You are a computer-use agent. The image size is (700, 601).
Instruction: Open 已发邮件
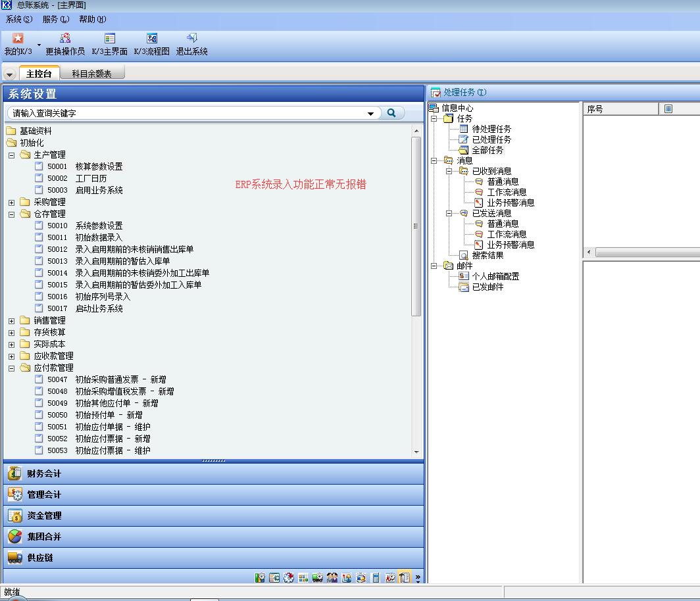[488, 287]
